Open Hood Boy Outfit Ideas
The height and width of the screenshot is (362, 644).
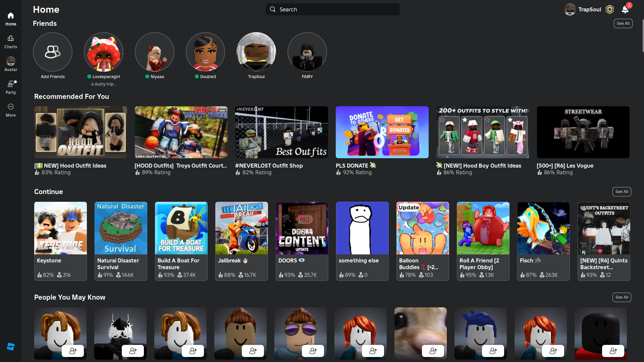tap(483, 132)
